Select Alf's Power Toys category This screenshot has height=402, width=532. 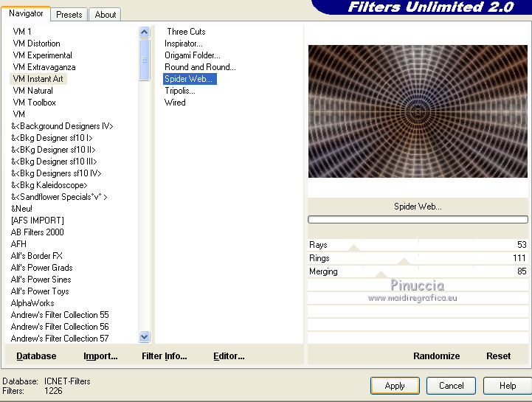click(40, 291)
